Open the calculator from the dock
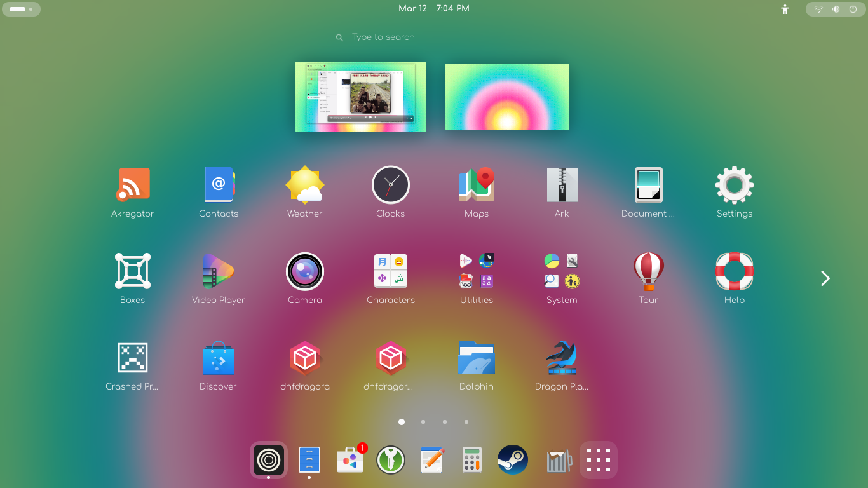This screenshot has width=868, height=488. 471,459
